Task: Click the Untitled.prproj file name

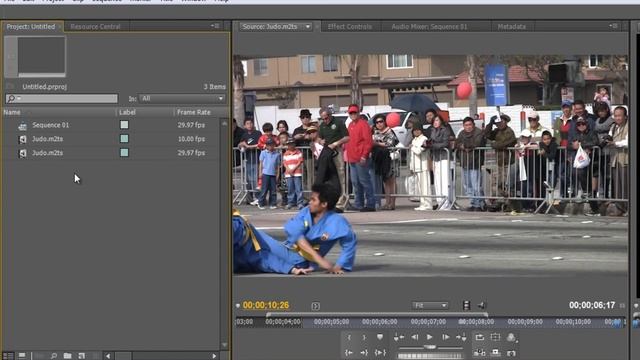Action: (44, 87)
